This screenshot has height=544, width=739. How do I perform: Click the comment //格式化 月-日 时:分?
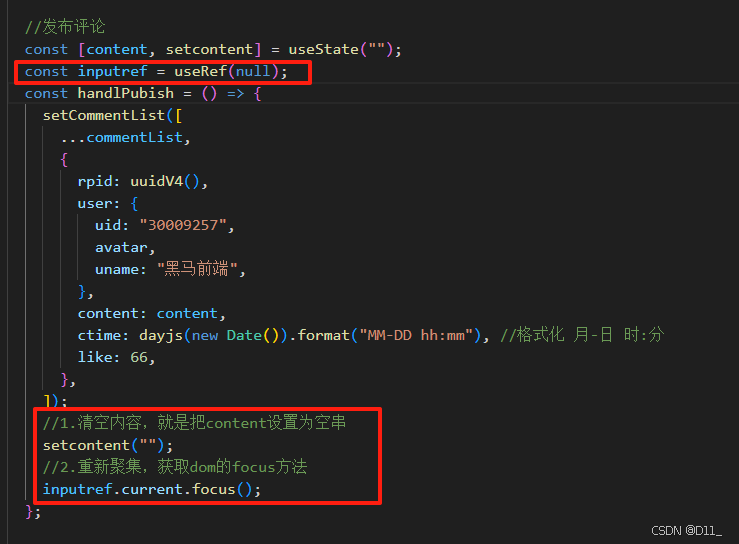(x=582, y=335)
